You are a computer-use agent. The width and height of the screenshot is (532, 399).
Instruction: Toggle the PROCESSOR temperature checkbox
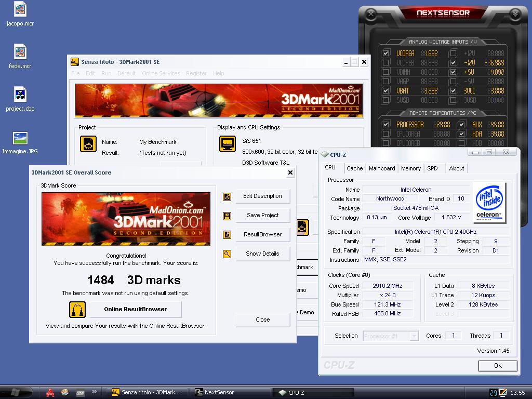pos(385,125)
